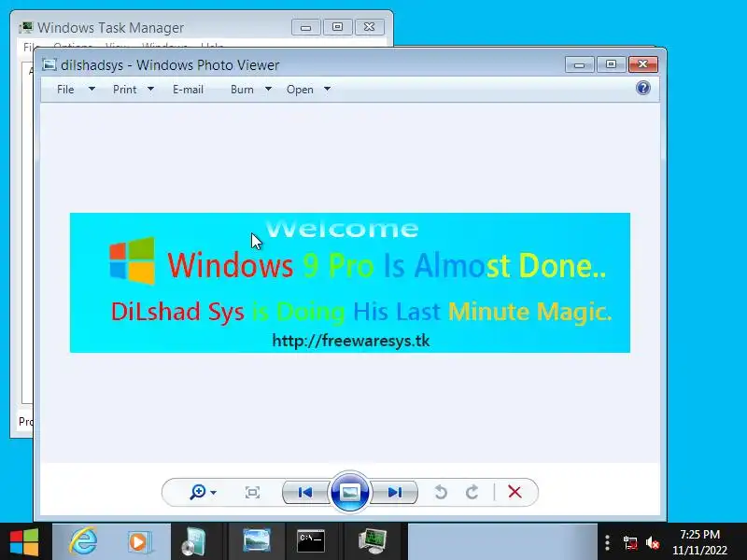Image resolution: width=747 pixels, height=560 pixels.
Task: Expand the Burn dropdown arrow
Action: click(x=268, y=89)
